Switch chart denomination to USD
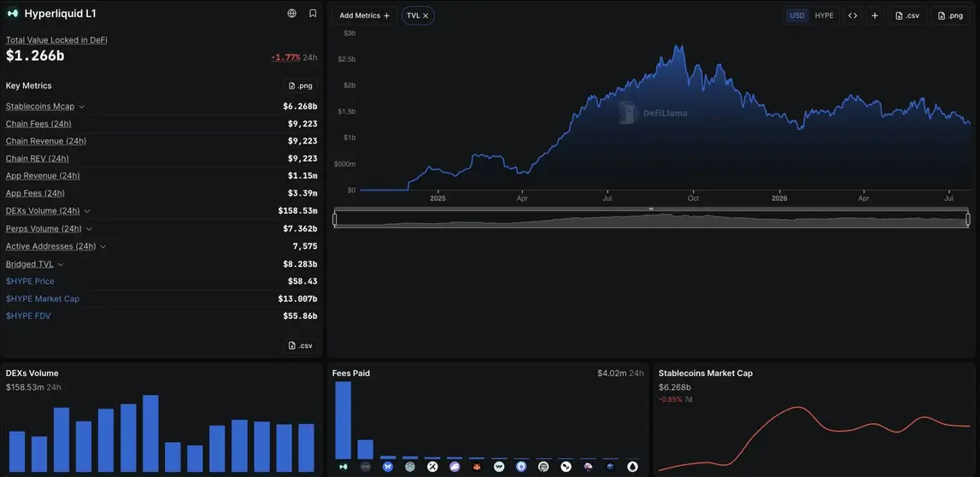Viewport: 980px width, 477px height. pos(797,15)
